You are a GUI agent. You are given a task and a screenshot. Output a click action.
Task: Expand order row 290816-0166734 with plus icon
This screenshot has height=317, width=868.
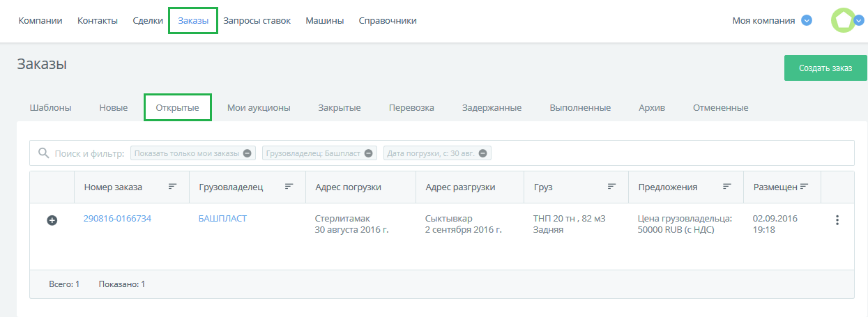pos(52,220)
